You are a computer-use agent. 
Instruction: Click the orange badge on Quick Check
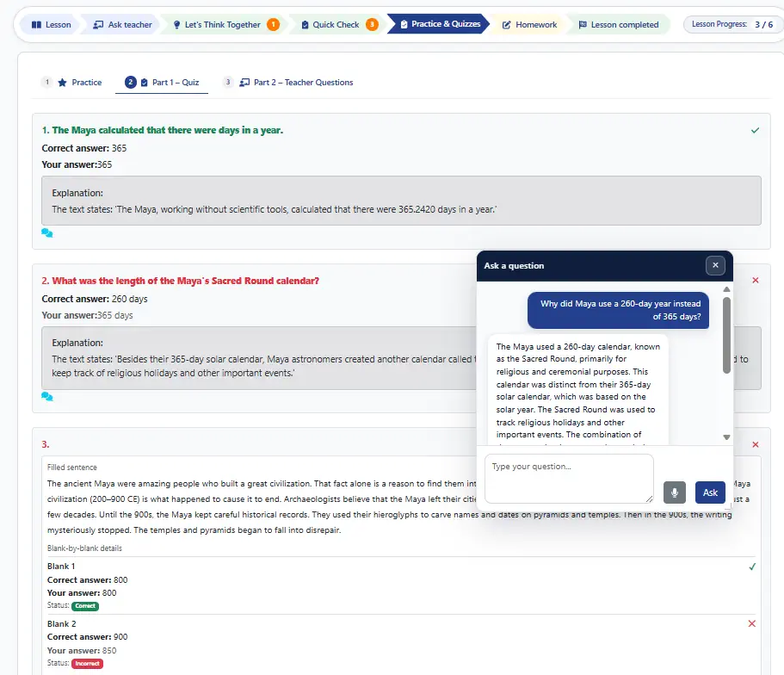(372, 24)
